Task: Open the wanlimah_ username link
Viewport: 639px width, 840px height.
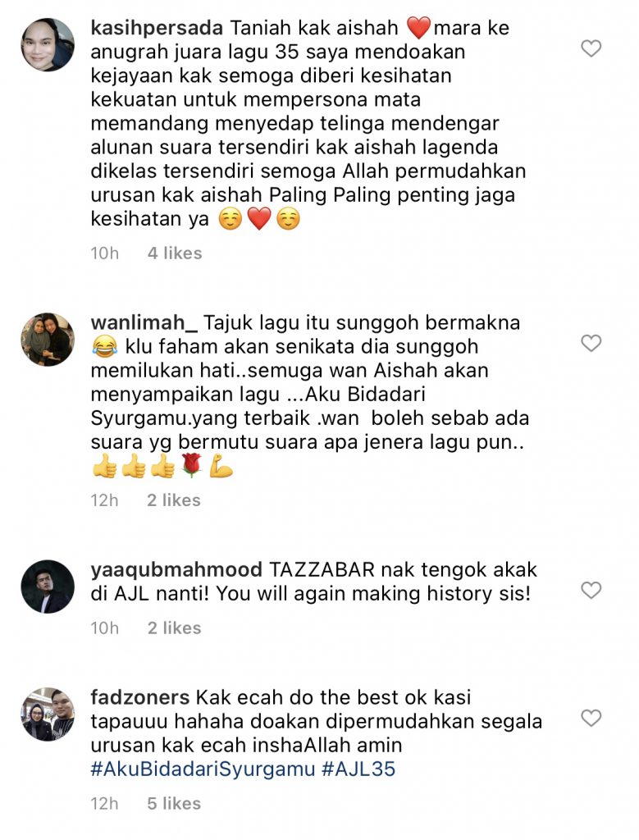Action: [x=144, y=322]
